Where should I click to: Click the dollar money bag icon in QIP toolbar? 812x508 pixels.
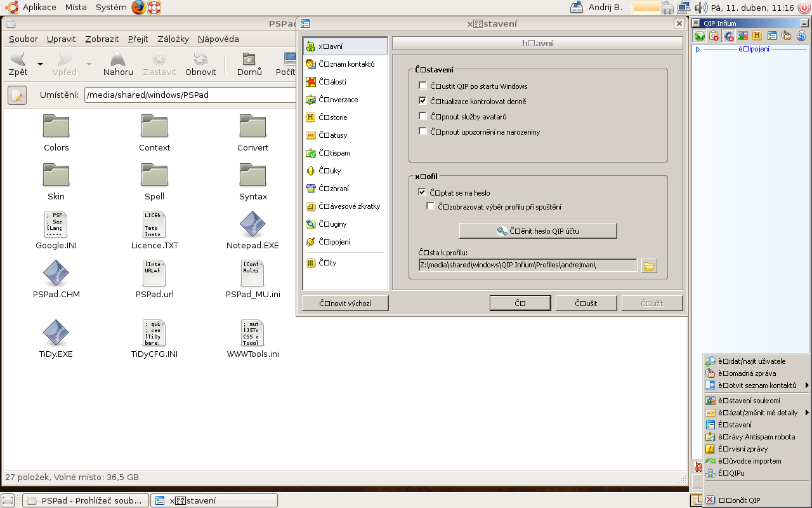(801, 36)
